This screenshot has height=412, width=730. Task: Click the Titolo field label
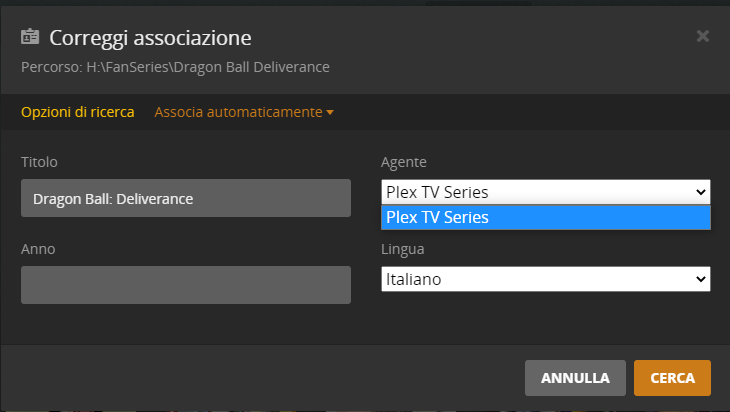tap(39, 162)
